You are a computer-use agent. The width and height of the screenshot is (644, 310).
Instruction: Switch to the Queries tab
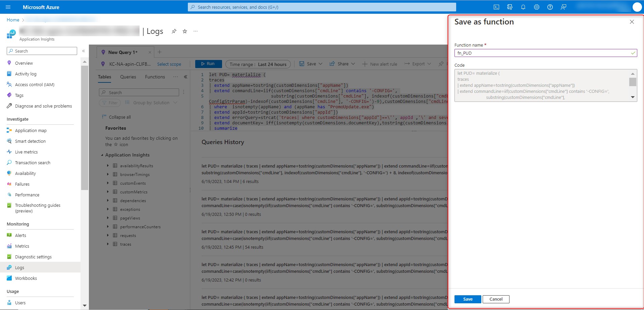[128, 77]
